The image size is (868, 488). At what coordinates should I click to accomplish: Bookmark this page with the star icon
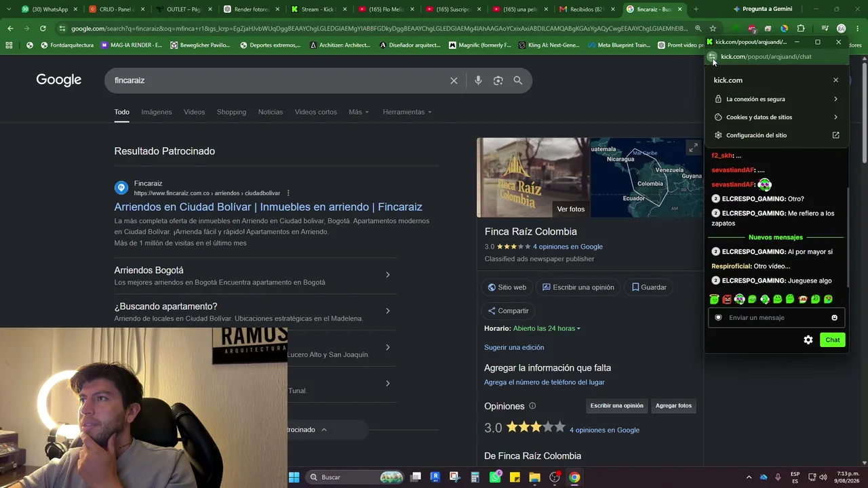point(713,28)
